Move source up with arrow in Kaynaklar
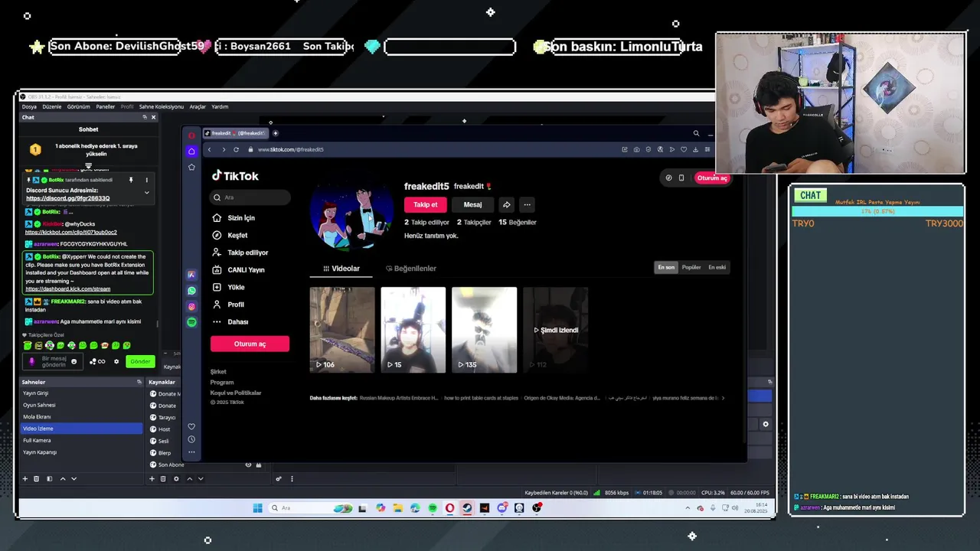Viewport: 980px width, 551px height. click(x=189, y=479)
